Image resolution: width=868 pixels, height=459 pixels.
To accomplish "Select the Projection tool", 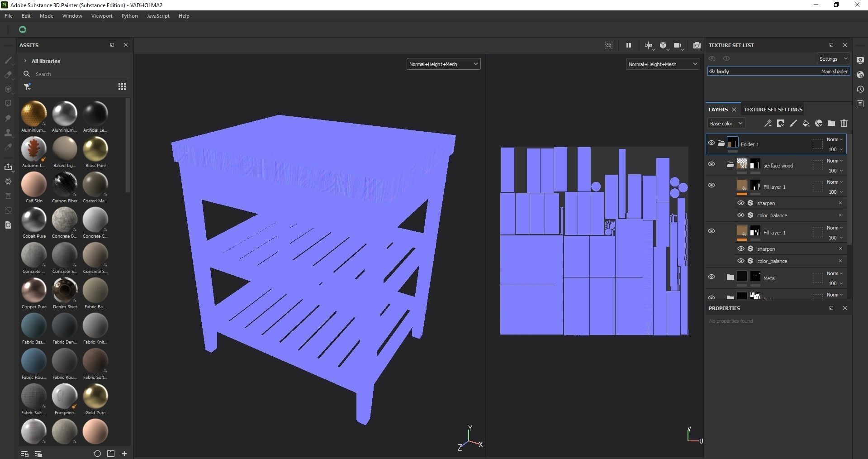I will [x=8, y=89].
